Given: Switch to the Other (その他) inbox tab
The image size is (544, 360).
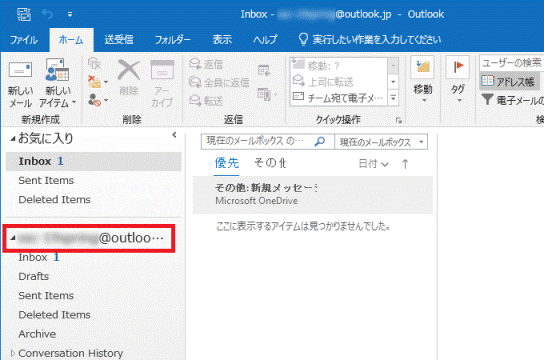Looking at the screenshot, I should [x=270, y=163].
